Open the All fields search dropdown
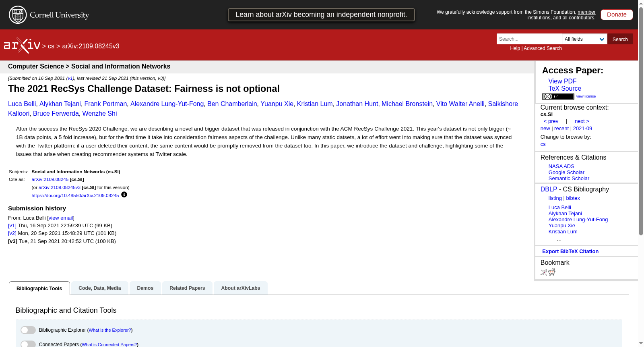This screenshot has width=644, height=347. 584,39
